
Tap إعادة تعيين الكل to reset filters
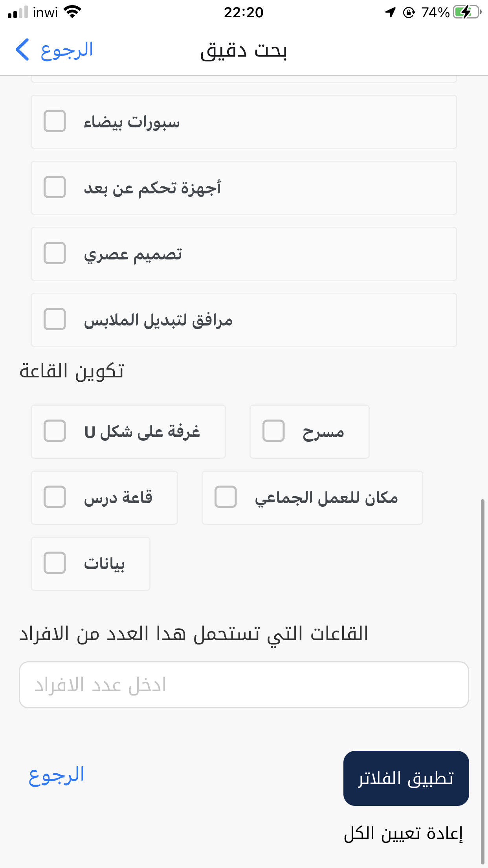[x=403, y=833]
